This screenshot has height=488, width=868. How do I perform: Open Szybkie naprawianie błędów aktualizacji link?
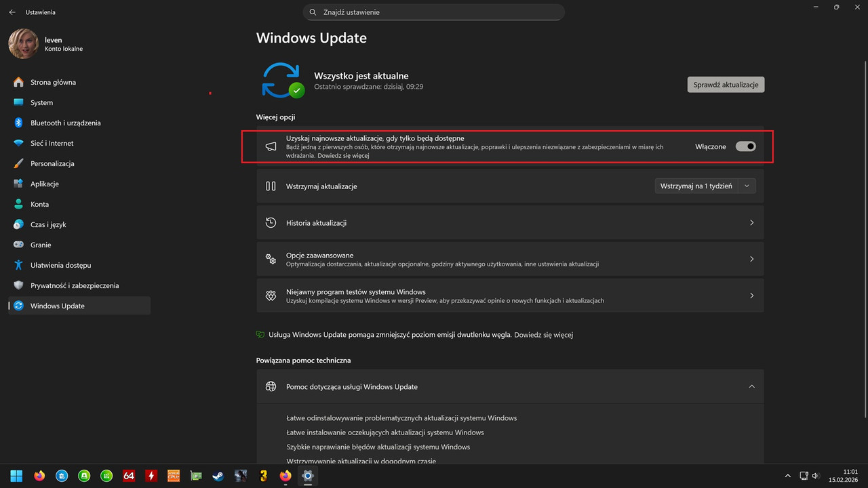[x=378, y=447]
